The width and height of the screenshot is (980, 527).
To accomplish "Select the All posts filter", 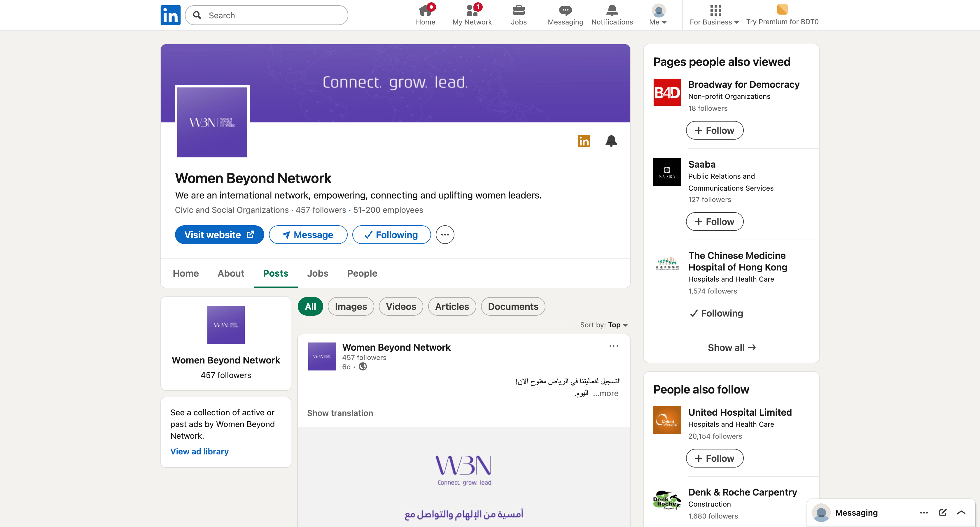I will pos(310,306).
